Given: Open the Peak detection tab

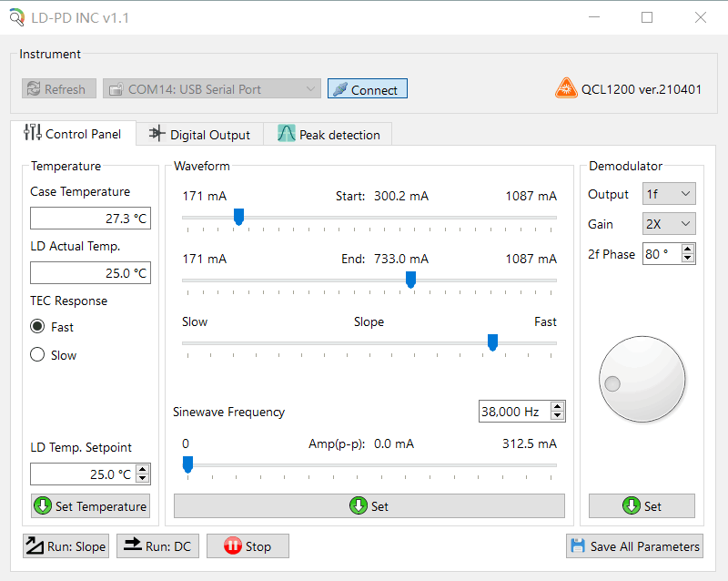Looking at the screenshot, I should coord(329,135).
